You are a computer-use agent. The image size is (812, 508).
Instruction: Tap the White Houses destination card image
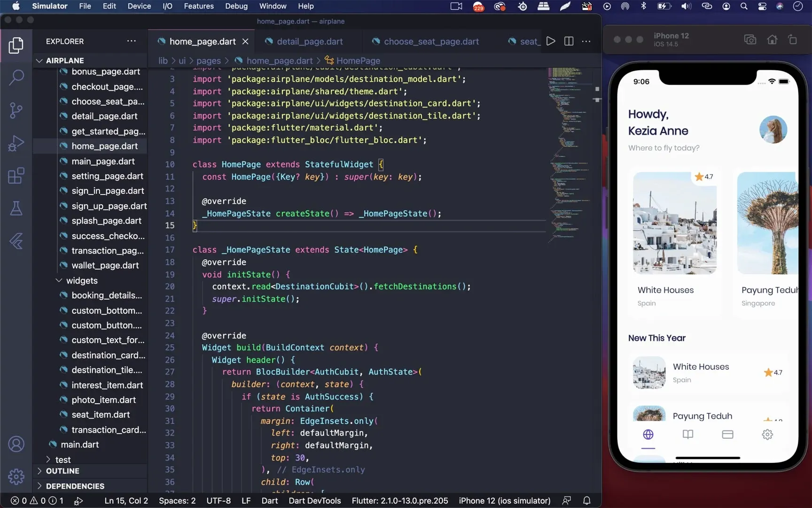[x=675, y=222]
